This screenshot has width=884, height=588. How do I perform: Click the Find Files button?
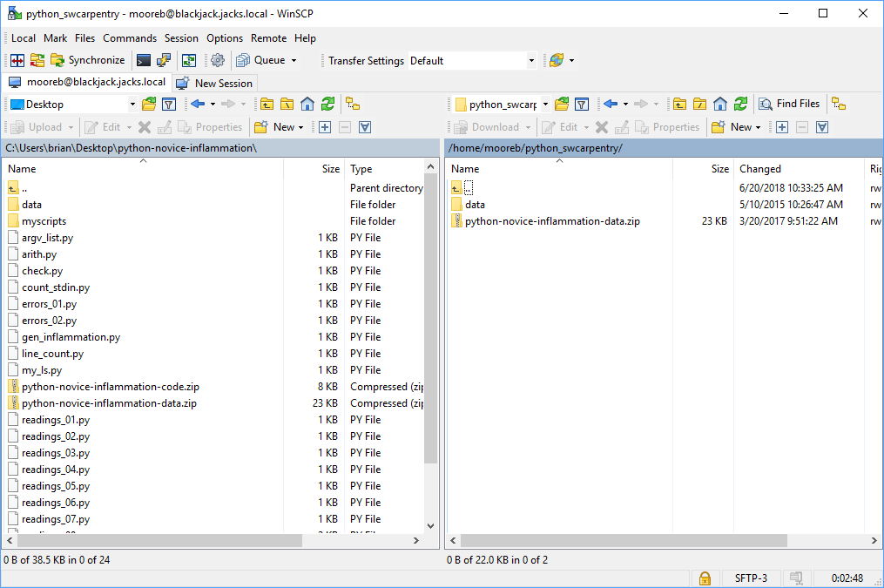[x=789, y=104]
